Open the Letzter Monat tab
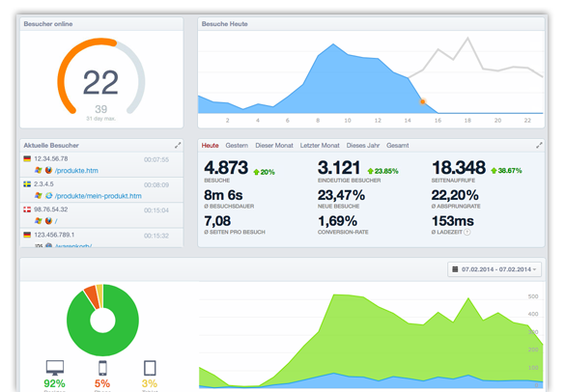The image size is (565, 392). [320, 146]
